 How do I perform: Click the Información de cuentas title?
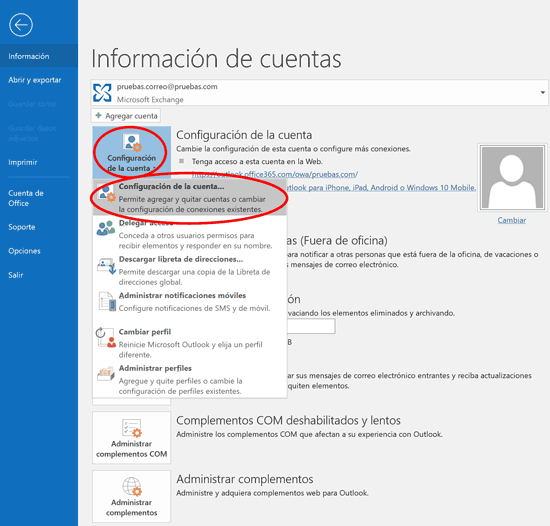[x=216, y=59]
